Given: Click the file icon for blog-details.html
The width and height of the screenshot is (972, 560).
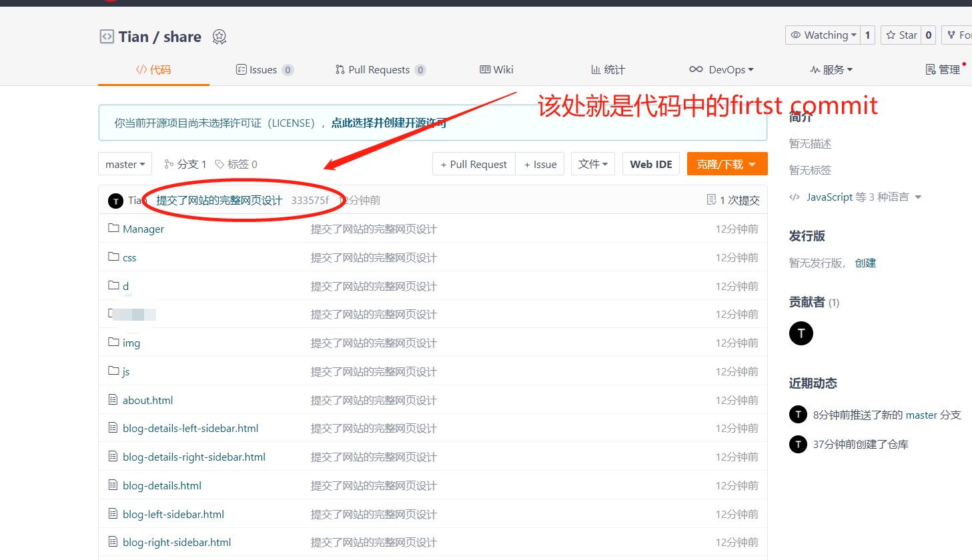Looking at the screenshot, I should pyautogui.click(x=113, y=485).
